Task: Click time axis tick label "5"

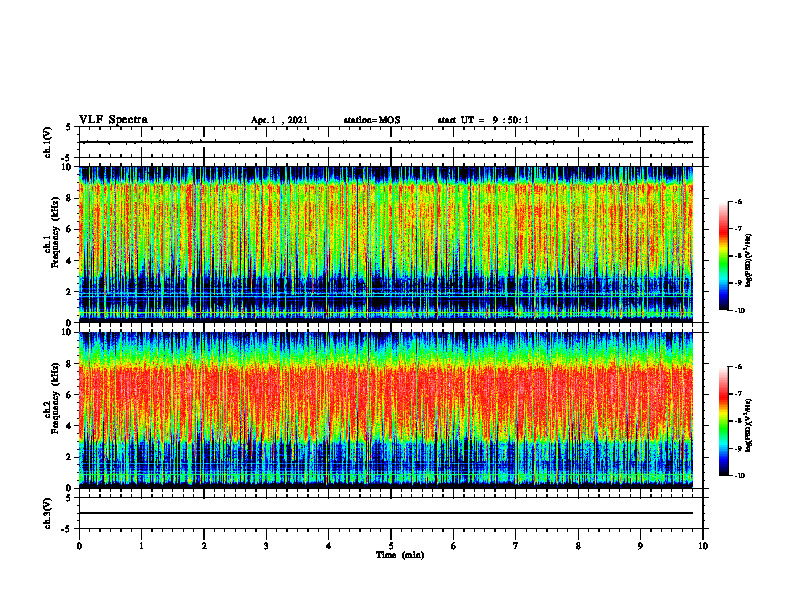Action: tap(391, 546)
